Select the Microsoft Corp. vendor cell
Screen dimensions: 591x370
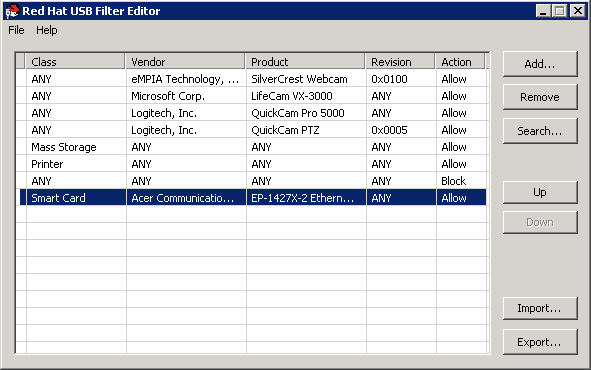point(186,96)
